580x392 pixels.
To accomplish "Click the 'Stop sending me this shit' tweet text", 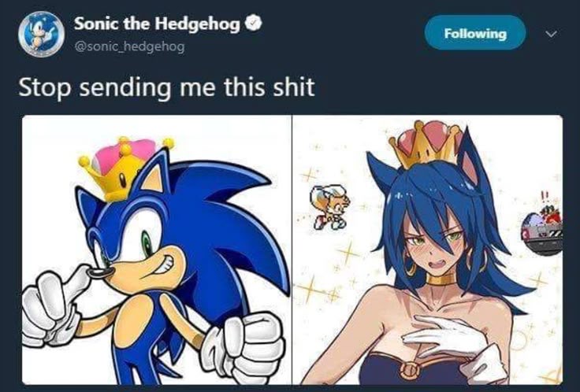I will point(166,87).
